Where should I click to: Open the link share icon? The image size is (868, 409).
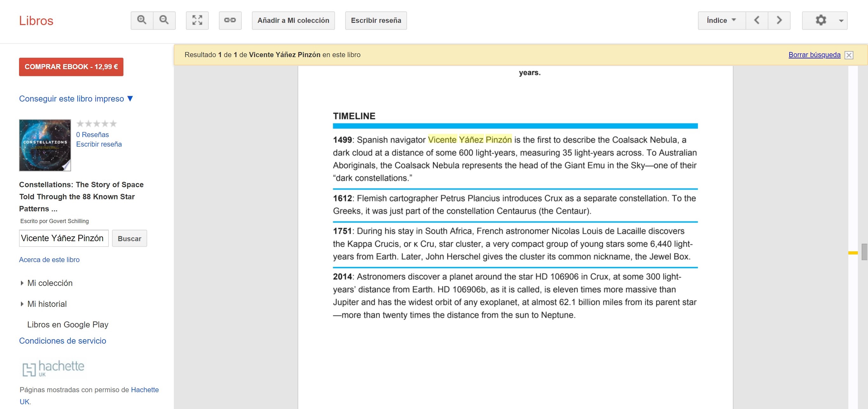[230, 20]
